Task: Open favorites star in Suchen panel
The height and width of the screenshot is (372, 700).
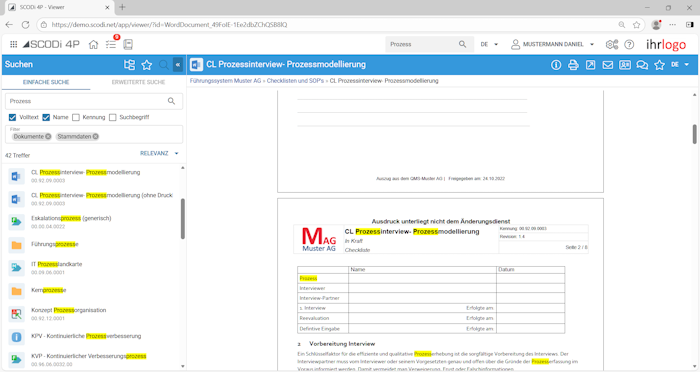Action: pos(146,65)
